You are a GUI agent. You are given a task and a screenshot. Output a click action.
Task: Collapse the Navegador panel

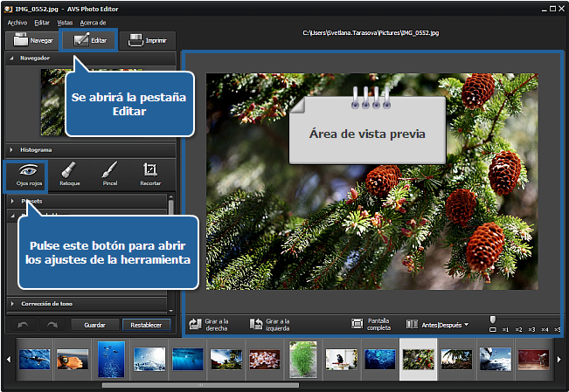tap(35, 58)
